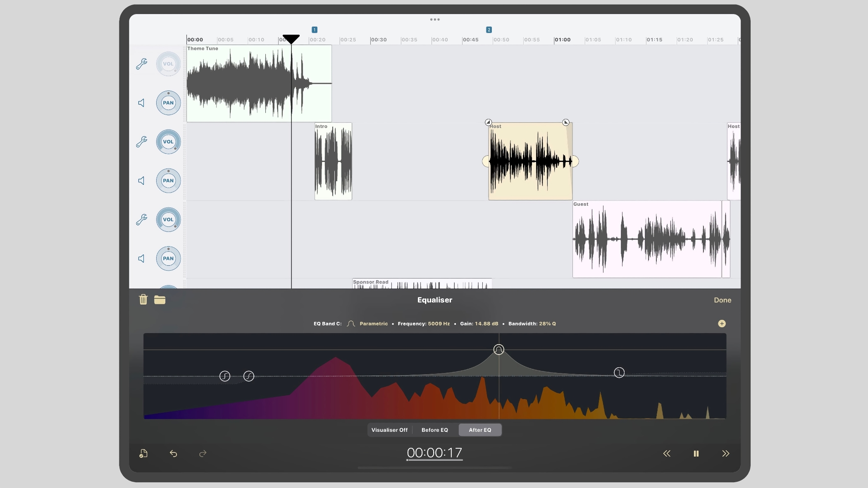868x488 pixels.
Task: Open the project file icon at bottom left
Action: 143,454
